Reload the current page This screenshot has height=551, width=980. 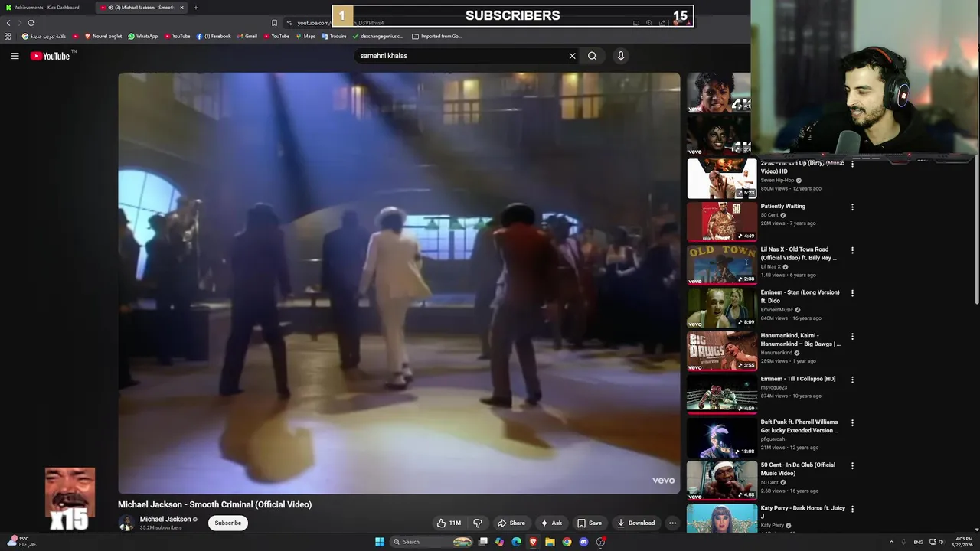point(31,23)
